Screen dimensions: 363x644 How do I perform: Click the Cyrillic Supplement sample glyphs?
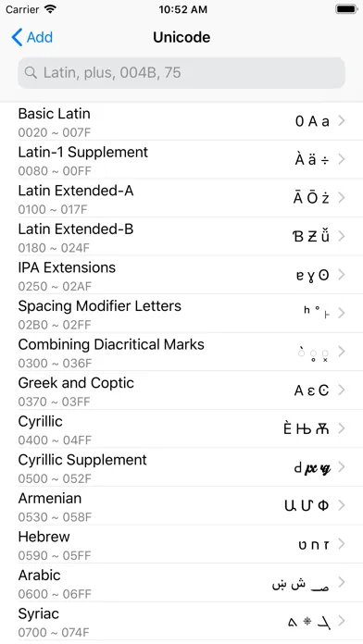pyautogui.click(x=312, y=467)
